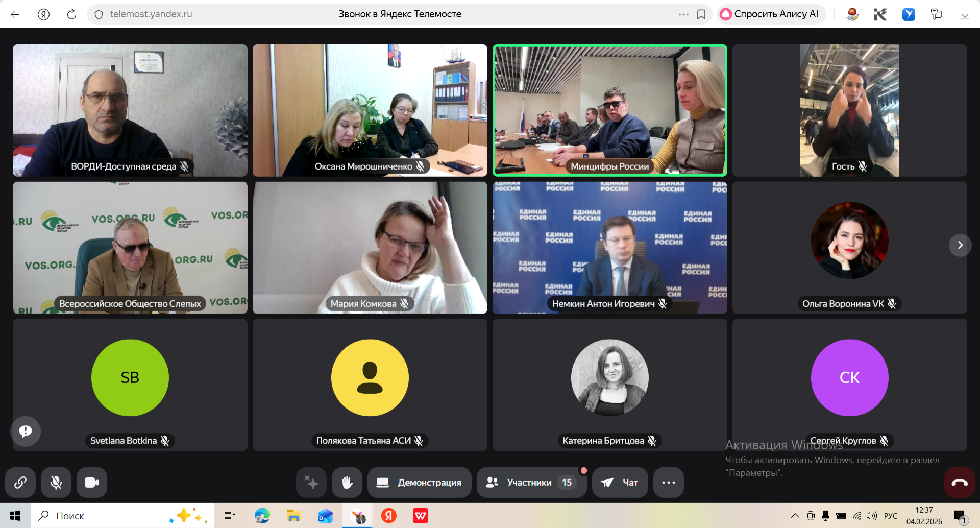Open WPS Office from the taskbar
This screenshot has height=528, width=980.
point(421,516)
